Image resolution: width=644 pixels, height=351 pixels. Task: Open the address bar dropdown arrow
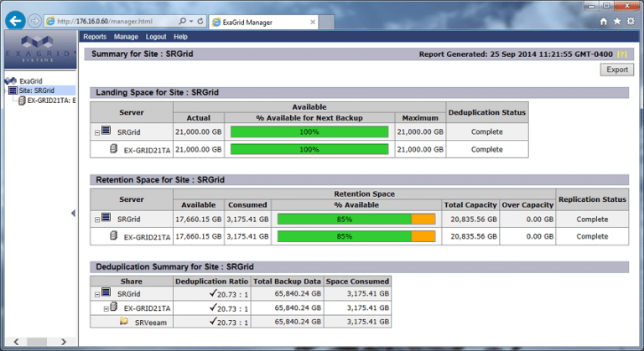click(191, 21)
